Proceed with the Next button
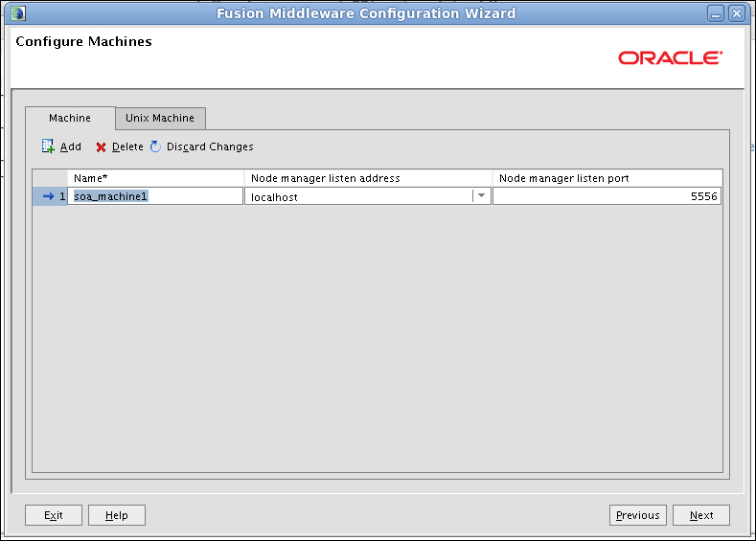The width and height of the screenshot is (756, 541). click(701, 515)
